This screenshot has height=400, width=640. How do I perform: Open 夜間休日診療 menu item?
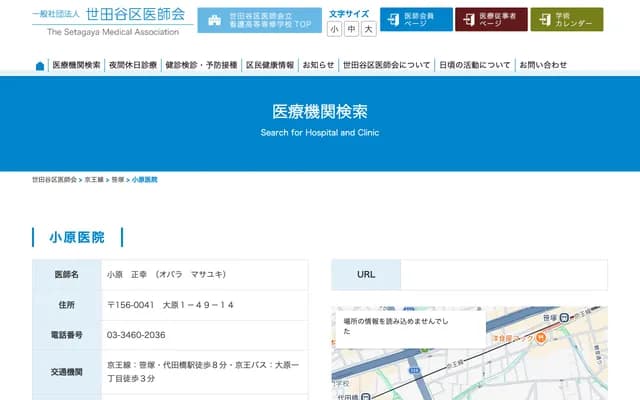click(133, 65)
